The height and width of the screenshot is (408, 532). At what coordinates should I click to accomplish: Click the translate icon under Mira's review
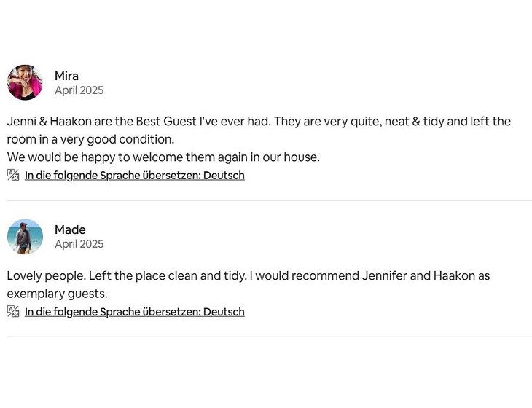pos(13,175)
